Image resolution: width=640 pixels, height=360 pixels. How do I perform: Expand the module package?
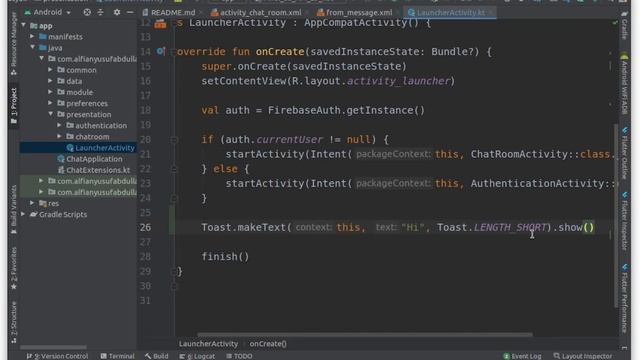(50, 92)
